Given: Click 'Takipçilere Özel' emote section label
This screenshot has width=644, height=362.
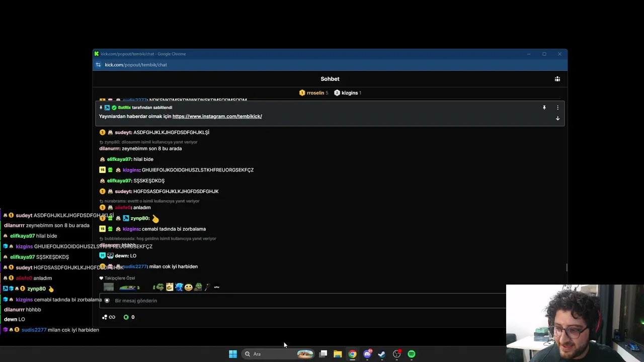Looking at the screenshot, I should pos(120,278).
